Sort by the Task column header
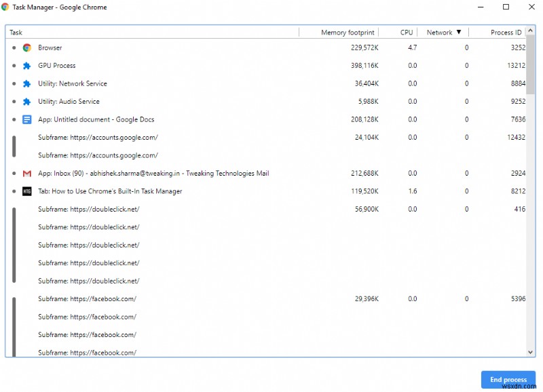This screenshot has height=392, width=543. click(x=152, y=32)
